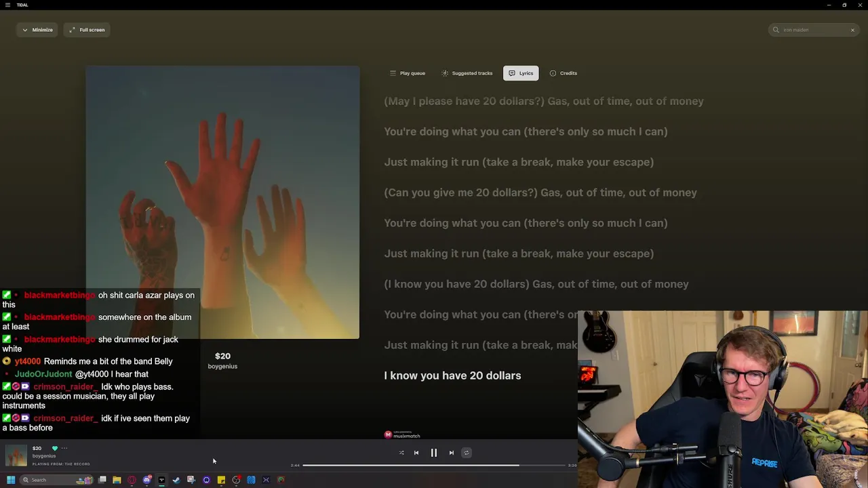Click the large album cover art

click(222, 202)
